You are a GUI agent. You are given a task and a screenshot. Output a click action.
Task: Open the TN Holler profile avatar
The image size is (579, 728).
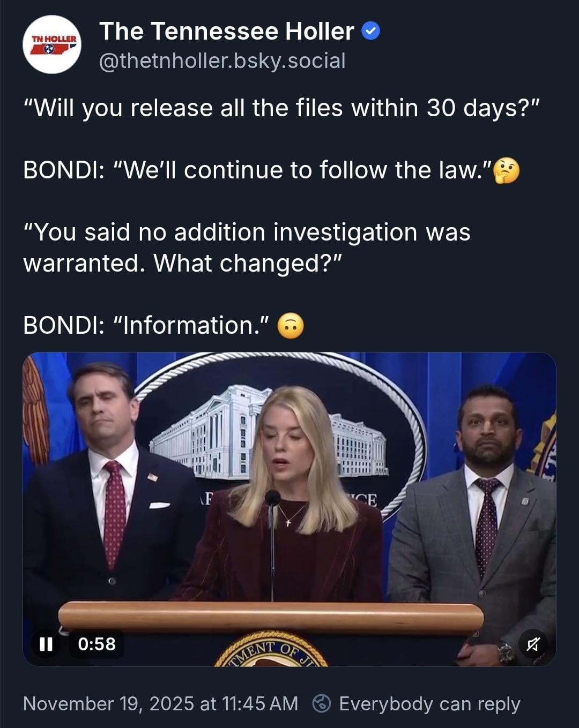click(x=51, y=44)
